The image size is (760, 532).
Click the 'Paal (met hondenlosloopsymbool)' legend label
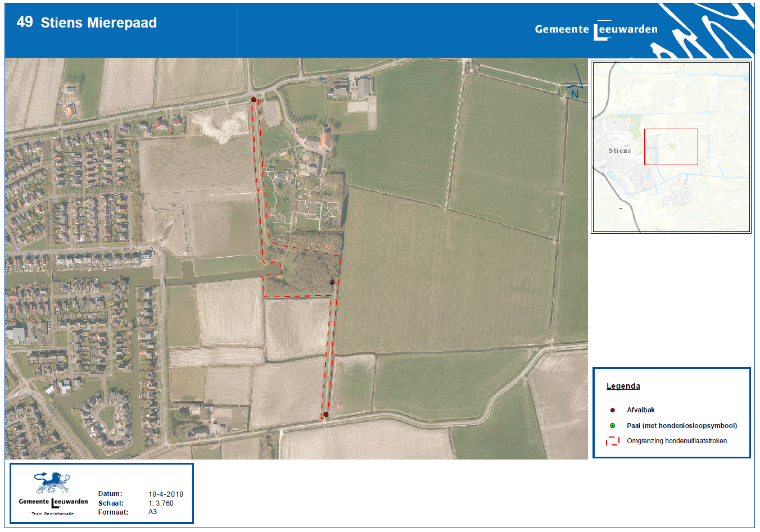click(682, 426)
